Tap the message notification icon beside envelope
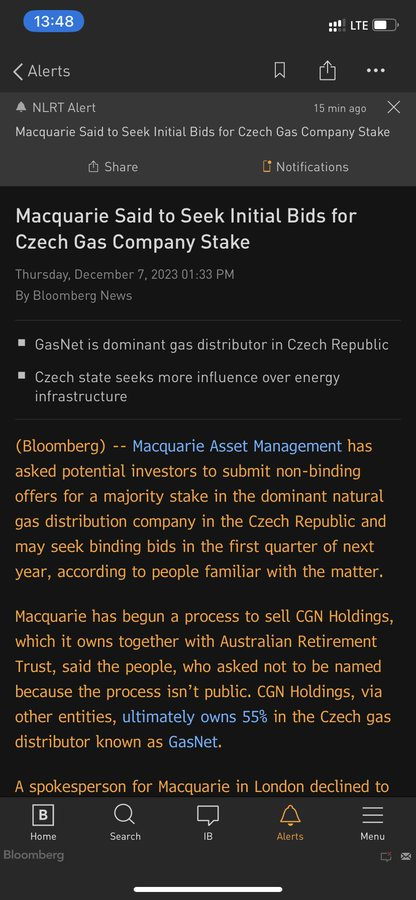The image size is (416, 900). (386, 857)
